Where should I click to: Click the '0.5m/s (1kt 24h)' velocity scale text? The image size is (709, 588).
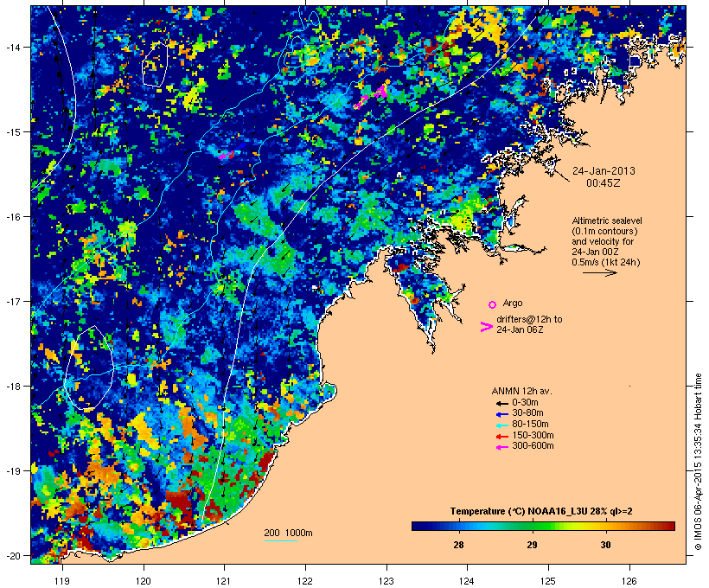[606, 262]
